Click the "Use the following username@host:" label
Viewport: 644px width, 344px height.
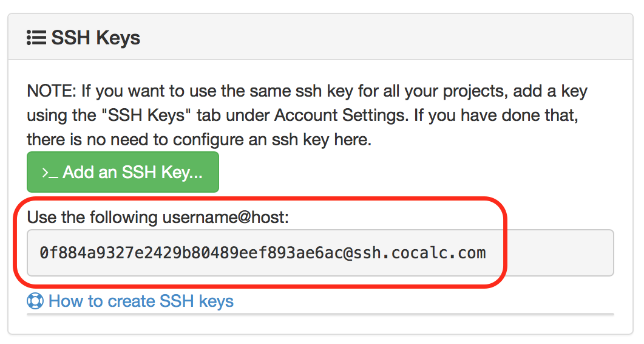pos(158,217)
